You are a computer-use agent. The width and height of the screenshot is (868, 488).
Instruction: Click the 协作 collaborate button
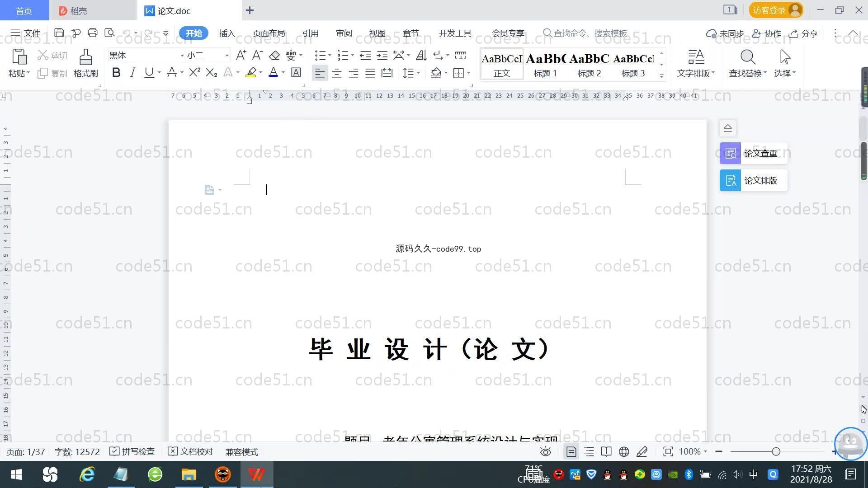click(x=767, y=33)
